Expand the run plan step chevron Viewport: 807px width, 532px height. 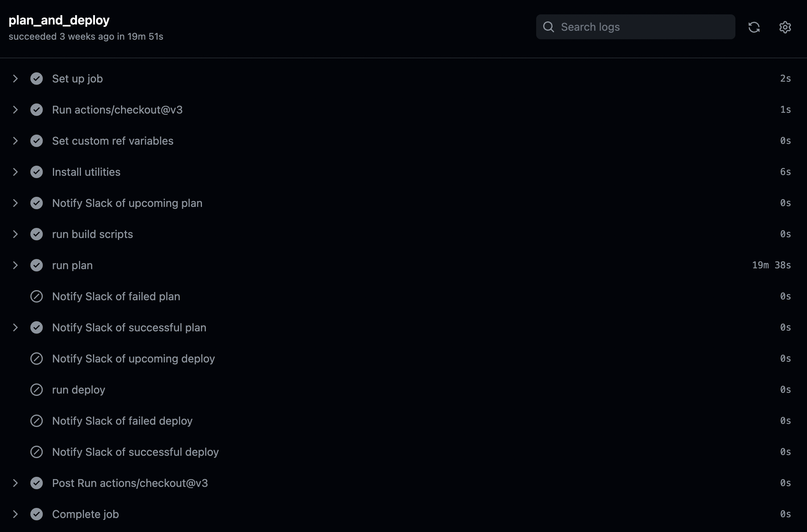click(x=15, y=265)
